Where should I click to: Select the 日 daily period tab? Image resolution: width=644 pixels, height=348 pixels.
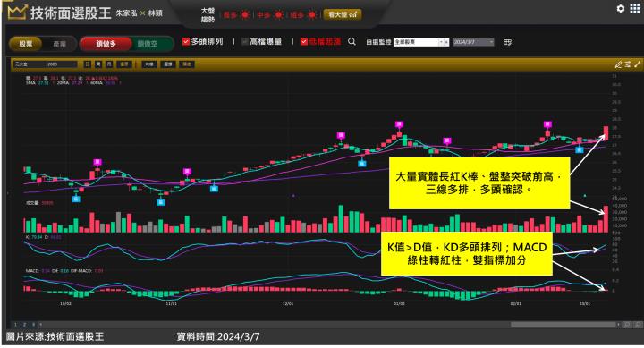click(88, 64)
